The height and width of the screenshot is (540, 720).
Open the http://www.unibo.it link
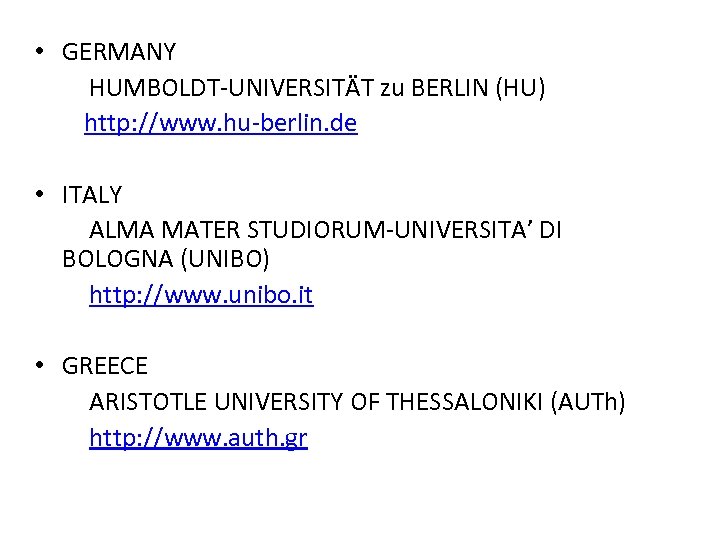click(x=201, y=296)
